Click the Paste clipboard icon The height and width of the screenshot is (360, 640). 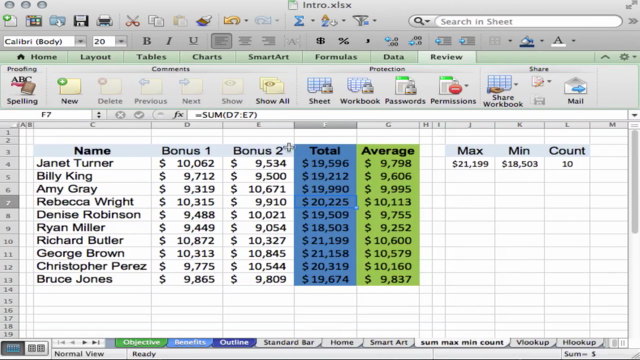[180, 21]
